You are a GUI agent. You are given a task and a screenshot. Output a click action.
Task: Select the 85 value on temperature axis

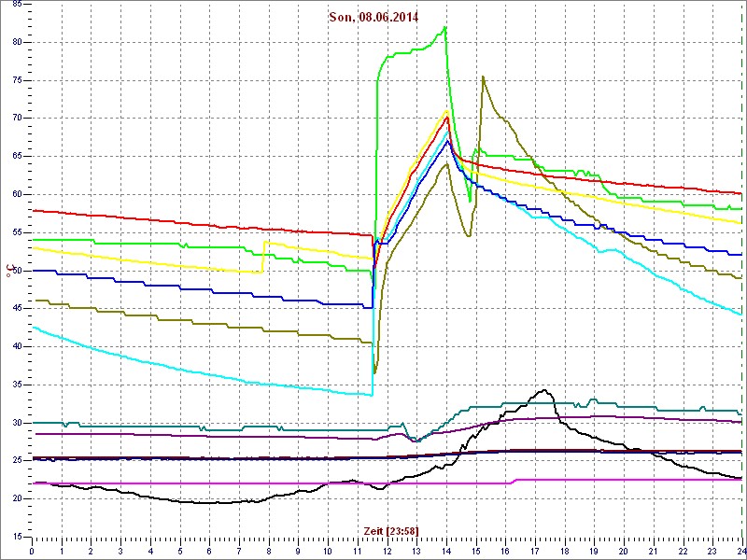coord(16,5)
